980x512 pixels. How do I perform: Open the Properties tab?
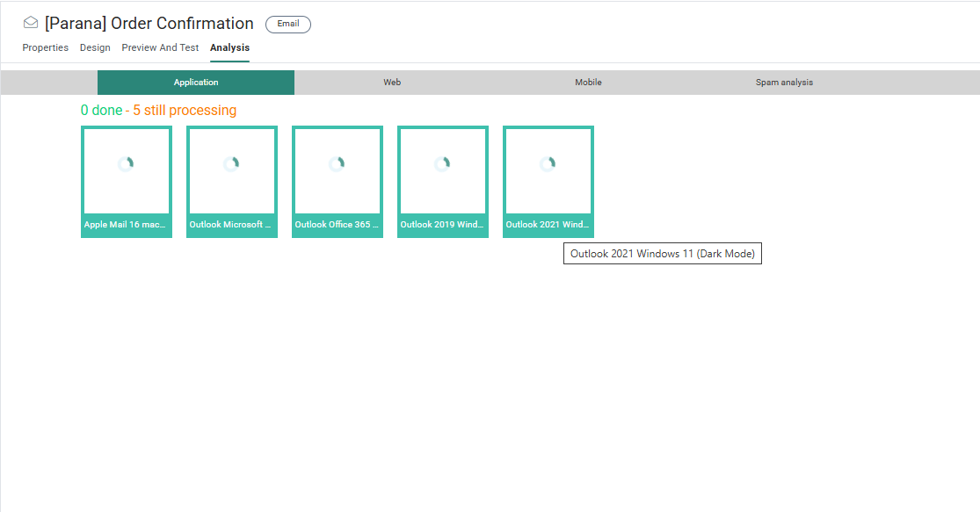click(46, 47)
